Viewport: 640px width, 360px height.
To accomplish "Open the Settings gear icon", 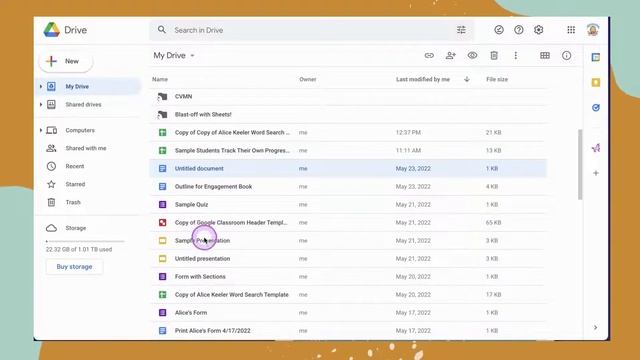I will pyautogui.click(x=539, y=30).
